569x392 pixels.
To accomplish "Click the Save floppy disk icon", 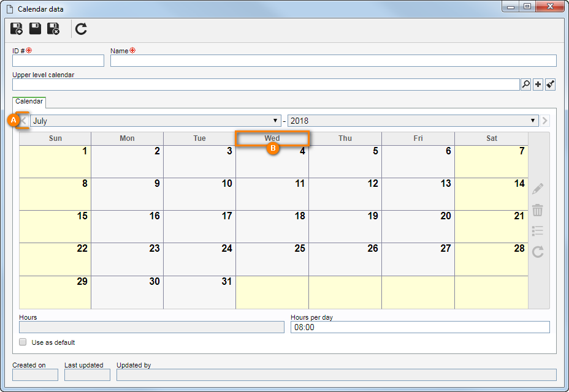I will 35,28.
